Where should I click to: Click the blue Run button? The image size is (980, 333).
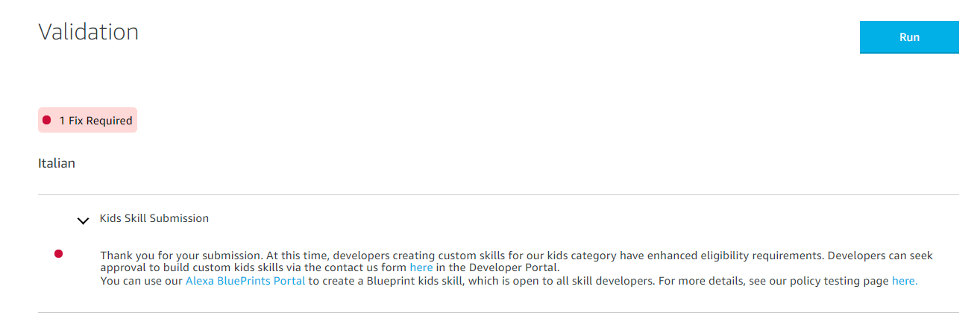tap(908, 37)
